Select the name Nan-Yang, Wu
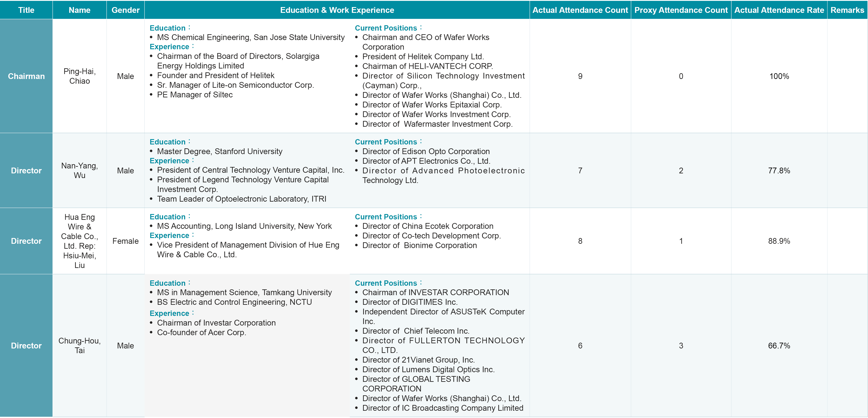The image size is (868, 418). click(79, 170)
